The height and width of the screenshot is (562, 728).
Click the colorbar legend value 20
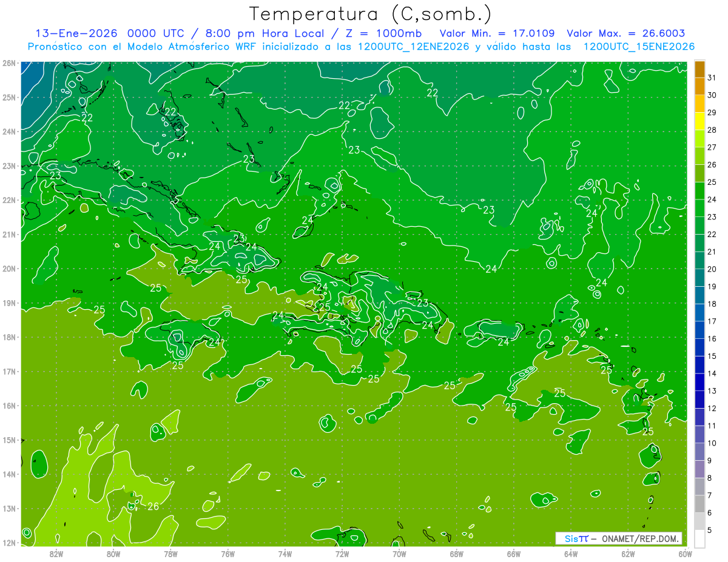(x=712, y=269)
